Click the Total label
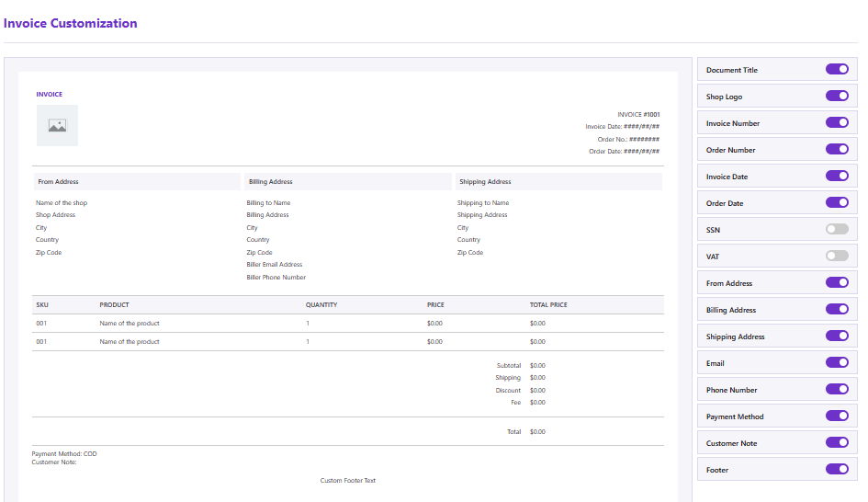This screenshot has width=868, height=502. 514,431
